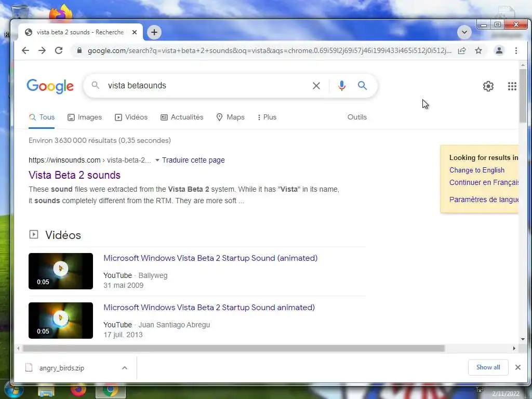Click the address bar URL text
The height and width of the screenshot is (399, 532).
click(270, 50)
